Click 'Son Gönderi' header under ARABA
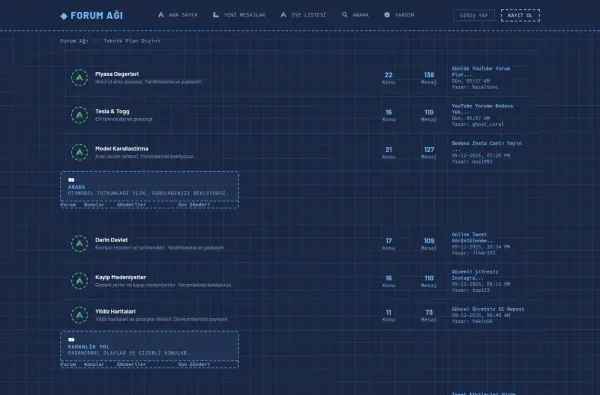 coord(194,205)
